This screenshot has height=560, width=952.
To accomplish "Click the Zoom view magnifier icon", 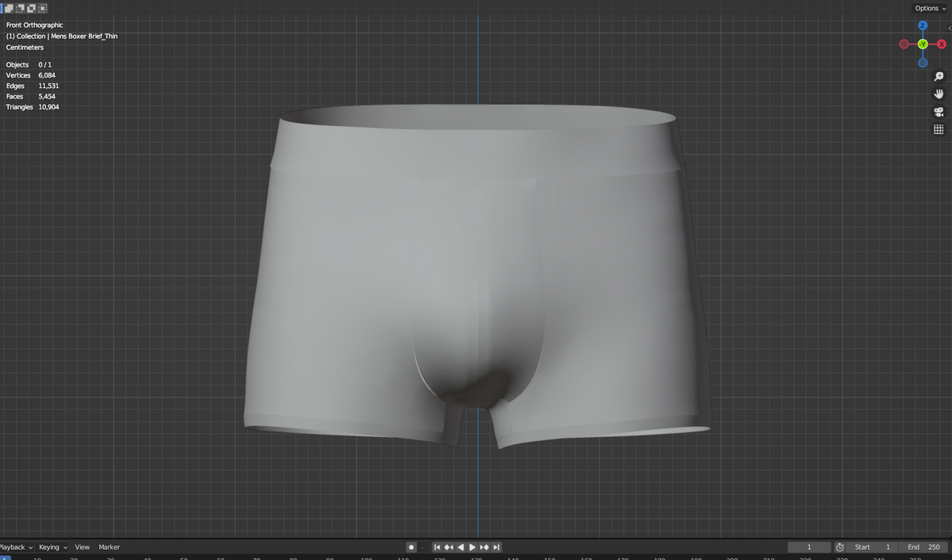I will (939, 77).
